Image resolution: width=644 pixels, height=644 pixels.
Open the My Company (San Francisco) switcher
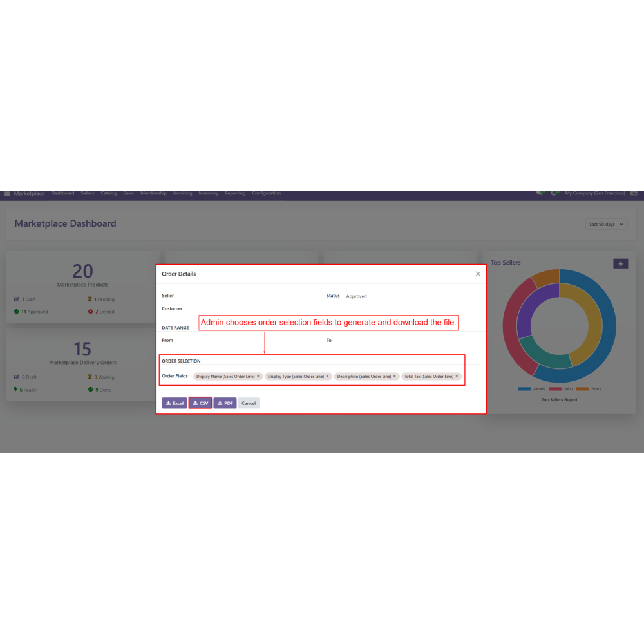pos(594,193)
